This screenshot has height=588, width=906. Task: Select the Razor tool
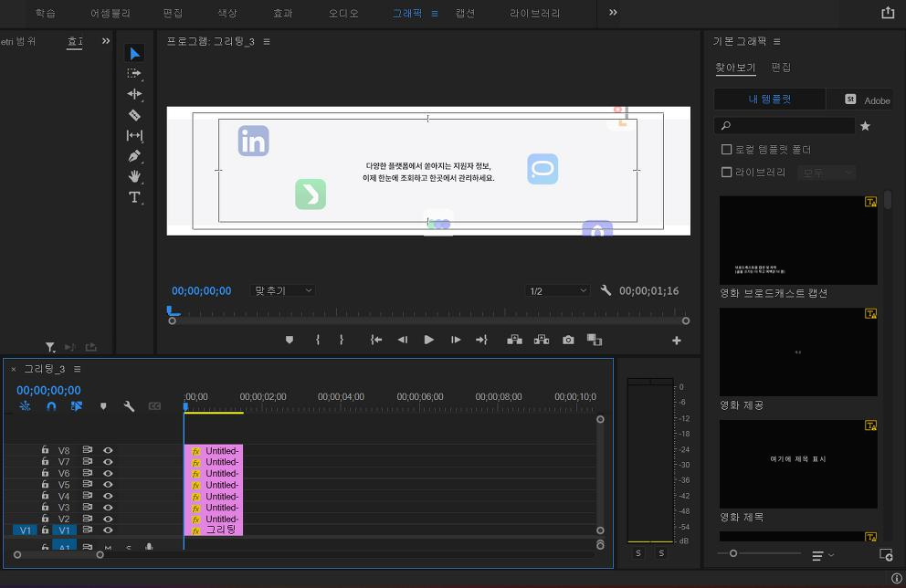coord(134,115)
